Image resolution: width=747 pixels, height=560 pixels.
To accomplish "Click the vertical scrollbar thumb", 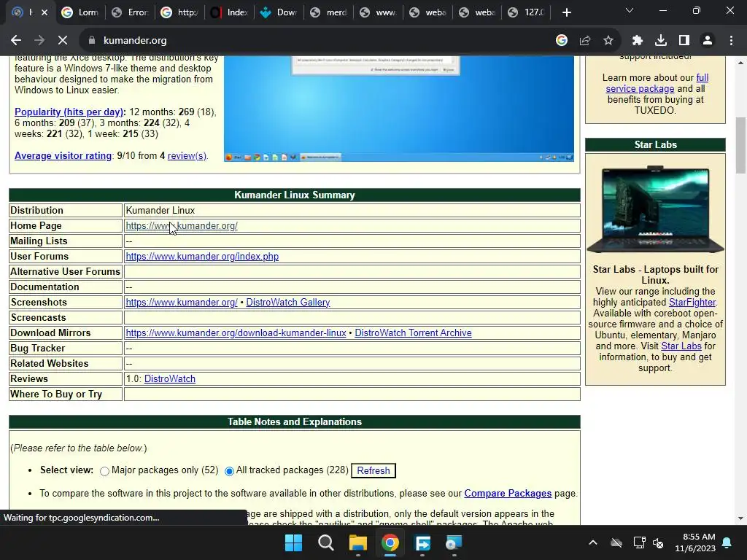I will click(x=741, y=145).
